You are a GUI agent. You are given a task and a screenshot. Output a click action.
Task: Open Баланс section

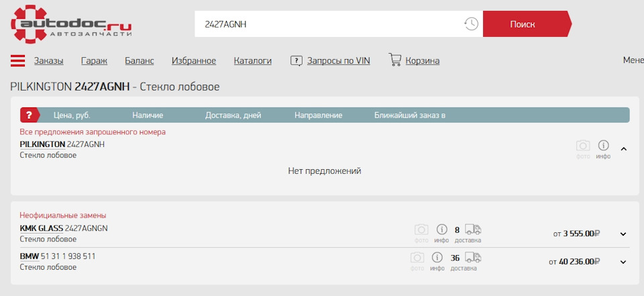pos(140,61)
